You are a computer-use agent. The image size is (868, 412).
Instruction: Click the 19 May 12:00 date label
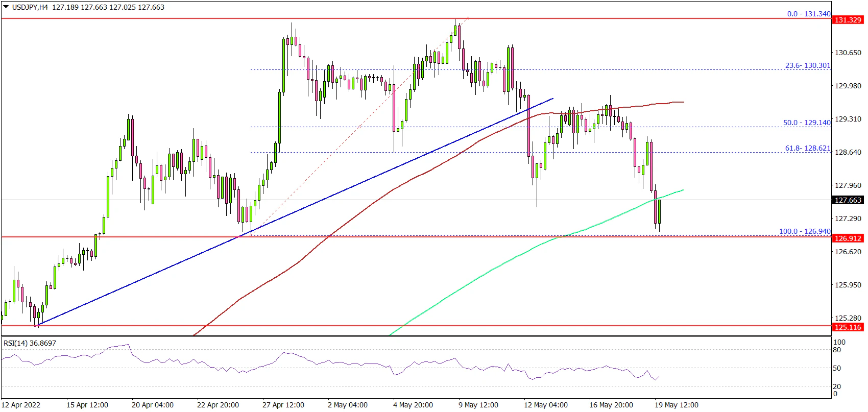[677, 405]
